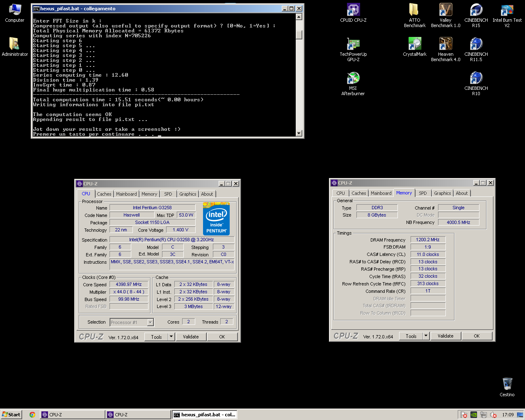The width and height of the screenshot is (525, 420).
Task: Launch CINEBENCH R15 shortcut
Action: point(476,15)
